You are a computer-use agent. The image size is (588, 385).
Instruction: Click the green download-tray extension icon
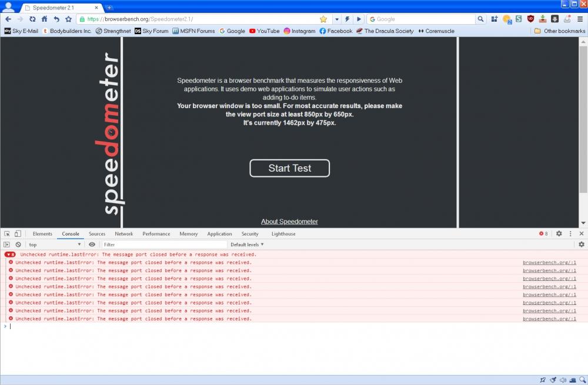(x=543, y=19)
